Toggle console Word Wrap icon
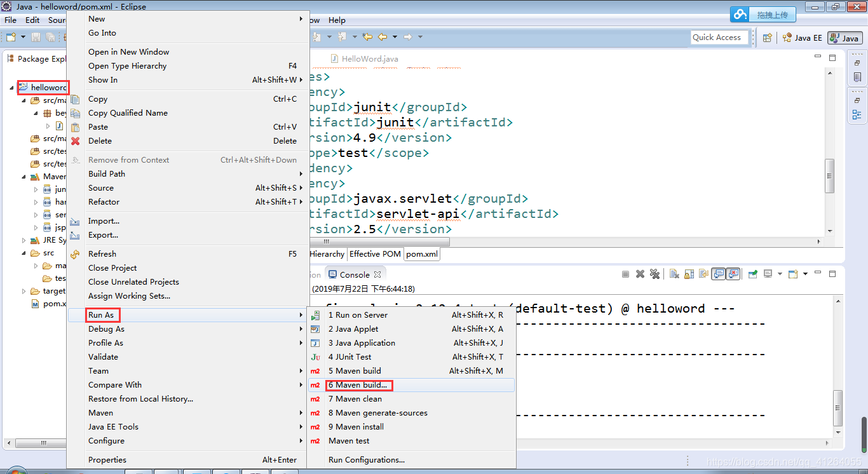Screen dimensions: 868x474 click(x=703, y=274)
